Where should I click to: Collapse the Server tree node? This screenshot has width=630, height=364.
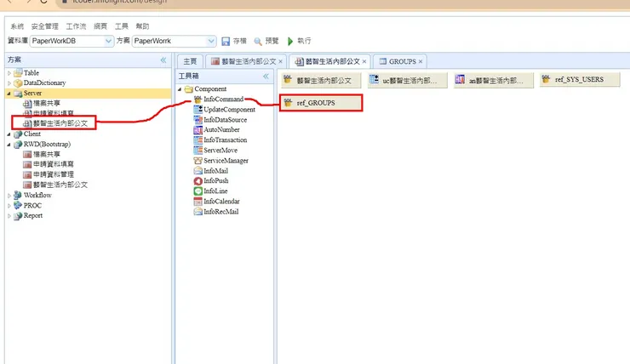pos(9,93)
